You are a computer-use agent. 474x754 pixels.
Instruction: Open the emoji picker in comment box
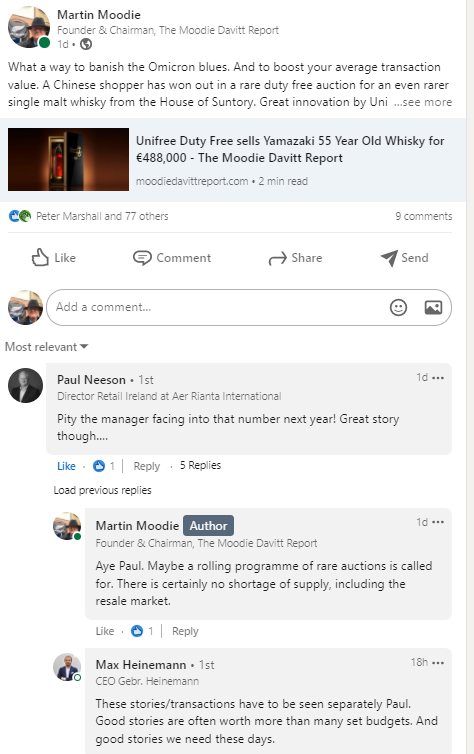[398, 307]
